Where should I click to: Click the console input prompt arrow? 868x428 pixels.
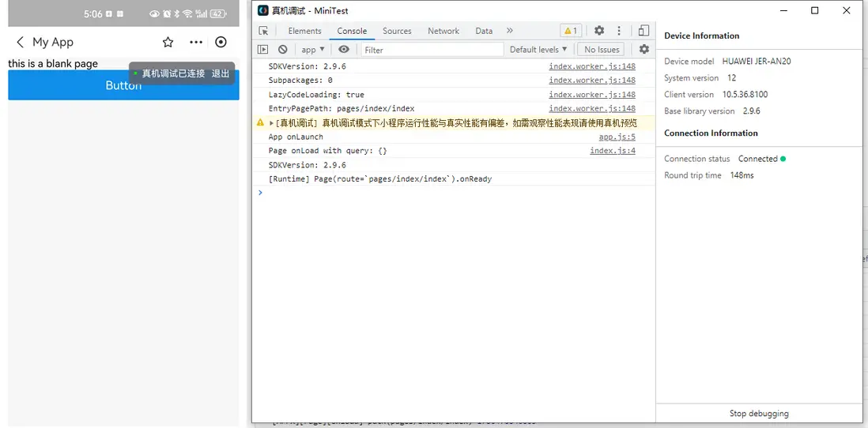pos(261,193)
